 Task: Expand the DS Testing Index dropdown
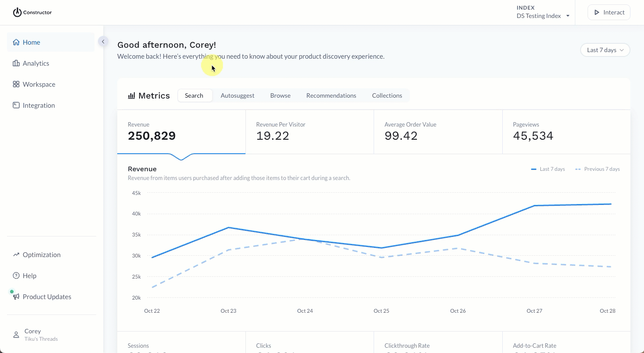click(543, 16)
